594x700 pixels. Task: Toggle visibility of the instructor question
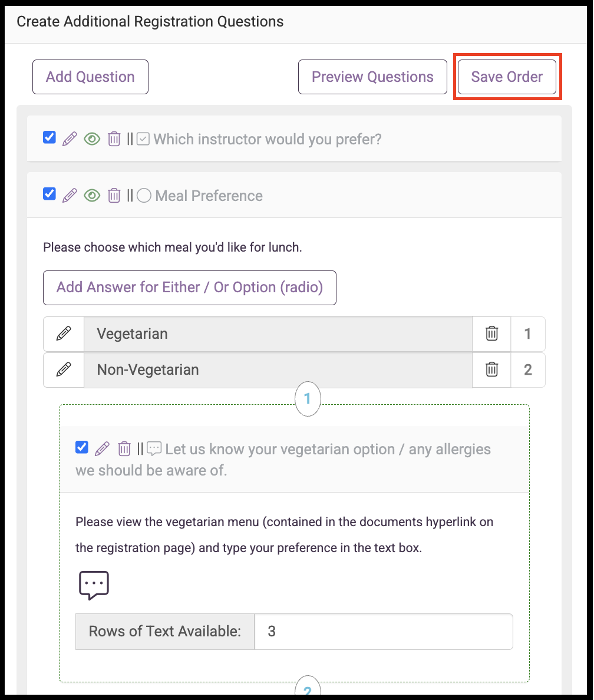coord(92,139)
